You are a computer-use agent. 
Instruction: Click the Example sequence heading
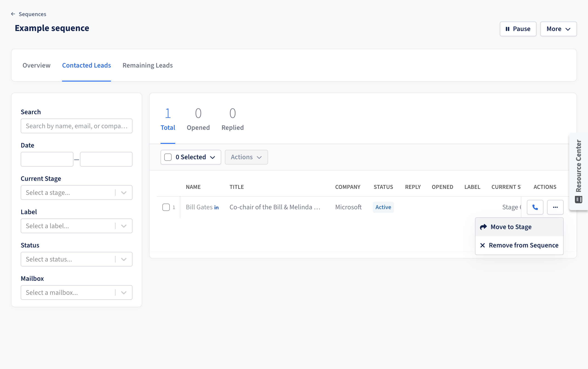coord(52,28)
